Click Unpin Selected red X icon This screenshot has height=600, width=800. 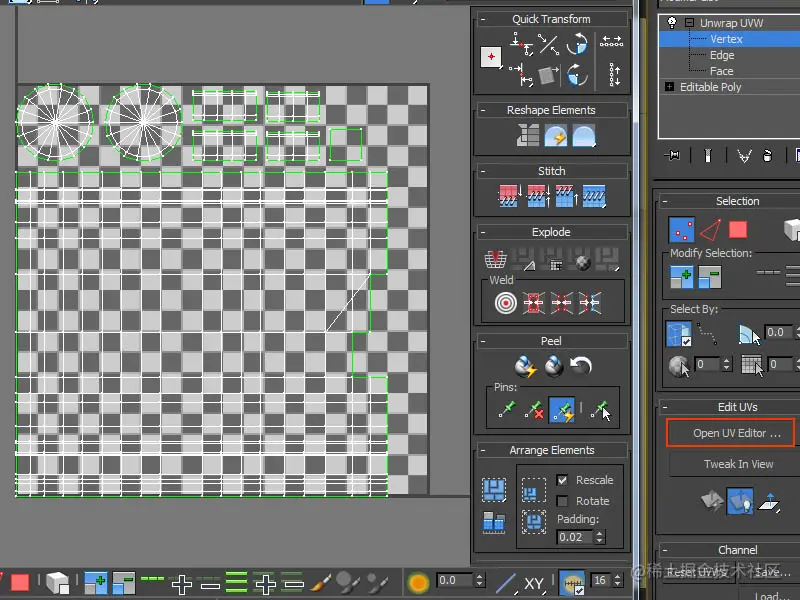click(534, 410)
